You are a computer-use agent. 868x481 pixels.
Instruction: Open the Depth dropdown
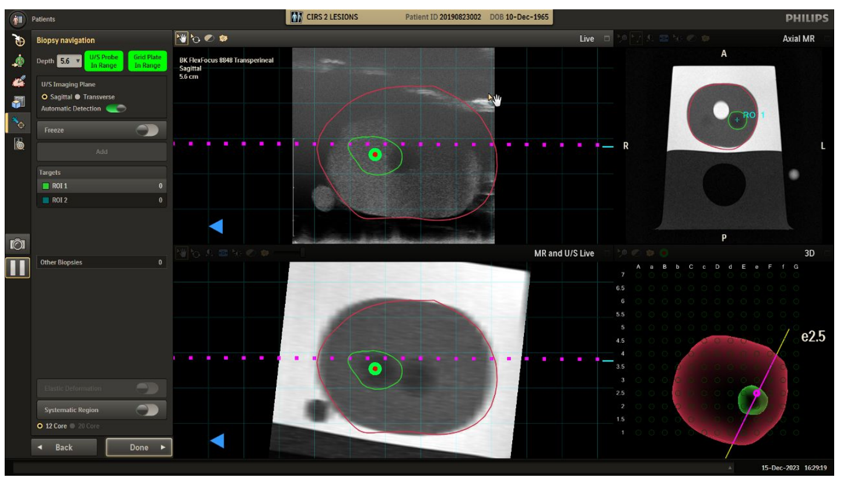69,61
